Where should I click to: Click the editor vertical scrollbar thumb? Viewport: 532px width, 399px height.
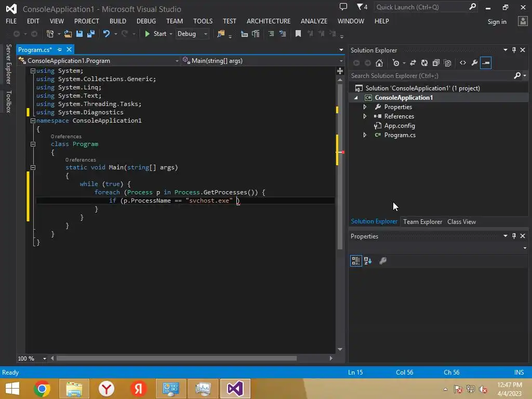(x=340, y=166)
